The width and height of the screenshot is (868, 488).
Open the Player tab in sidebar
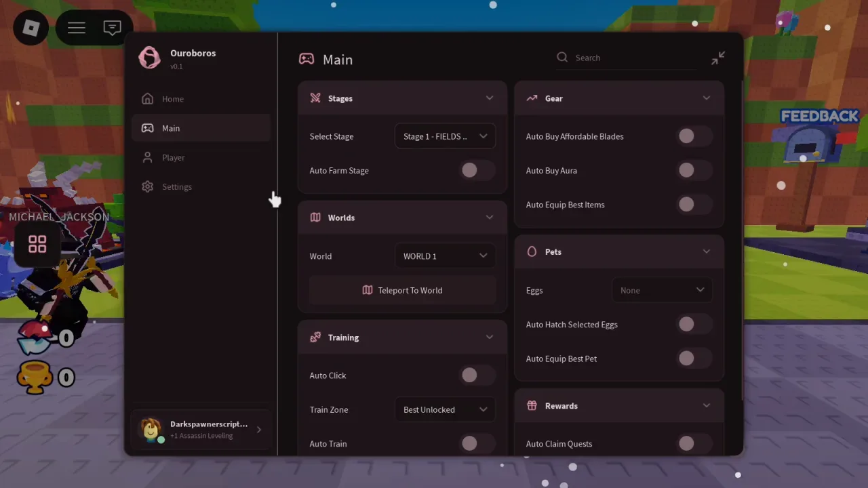[x=201, y=157]
